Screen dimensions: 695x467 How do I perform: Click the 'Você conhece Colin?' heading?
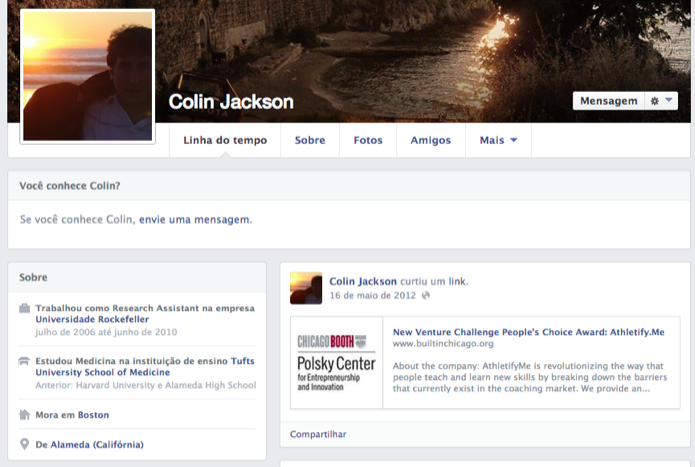[70, 186]
